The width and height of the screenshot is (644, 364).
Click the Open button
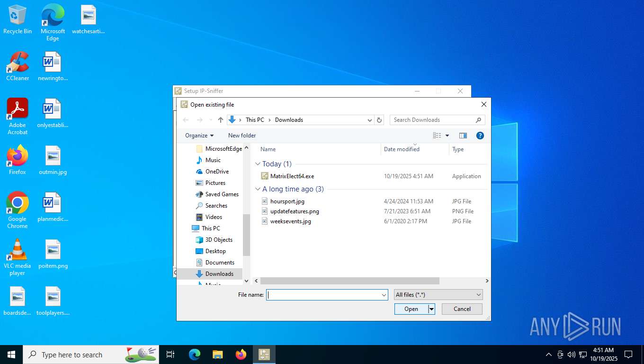(x=411, y=309)
